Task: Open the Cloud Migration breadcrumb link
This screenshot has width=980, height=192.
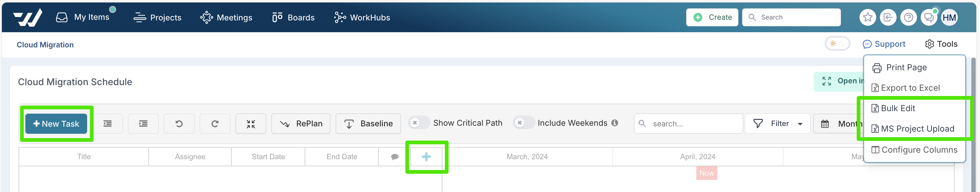Action: (45, 45)
